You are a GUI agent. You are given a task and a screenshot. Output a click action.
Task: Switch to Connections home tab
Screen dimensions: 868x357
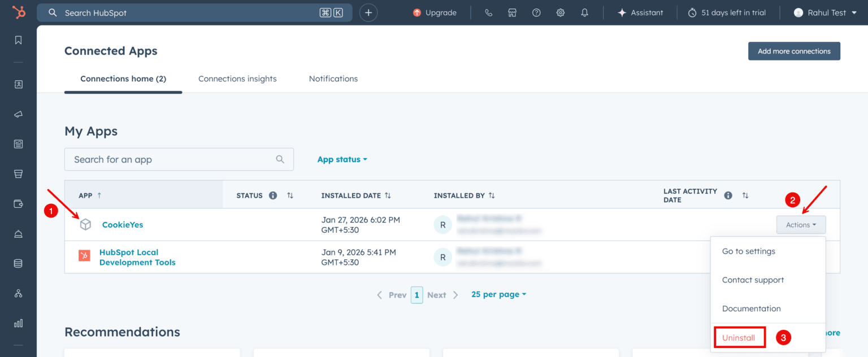123,79
